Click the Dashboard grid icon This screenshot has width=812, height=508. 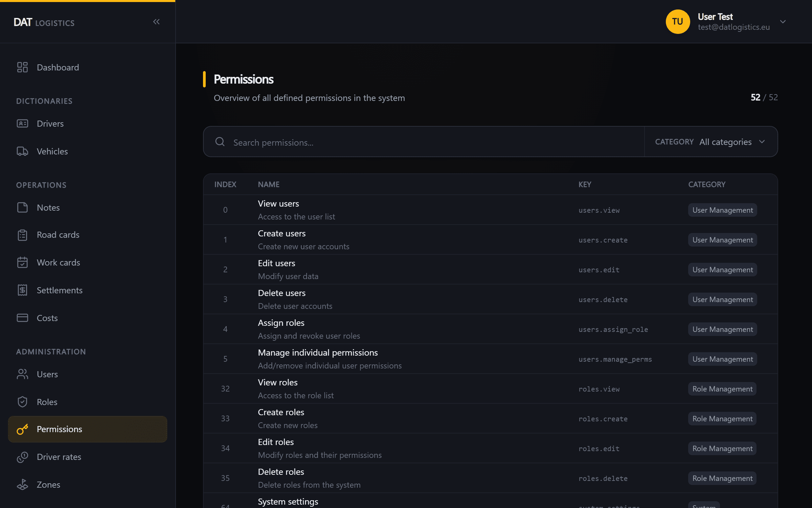tap(22, 67)
